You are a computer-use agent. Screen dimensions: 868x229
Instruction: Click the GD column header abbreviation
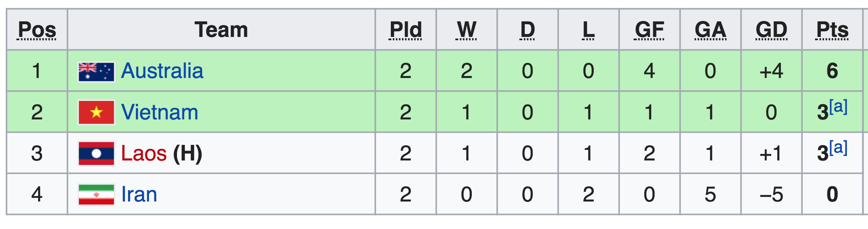(x=772, y=30)
